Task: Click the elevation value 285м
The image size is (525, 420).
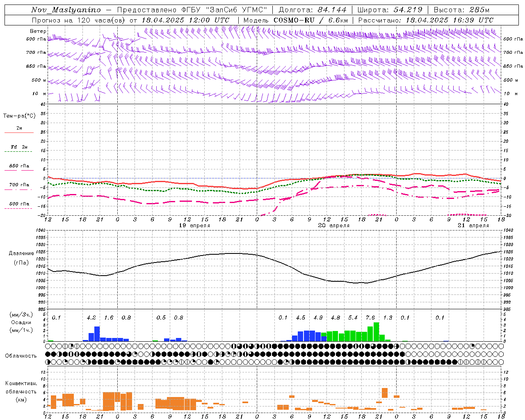Action: tap(479, 10)
